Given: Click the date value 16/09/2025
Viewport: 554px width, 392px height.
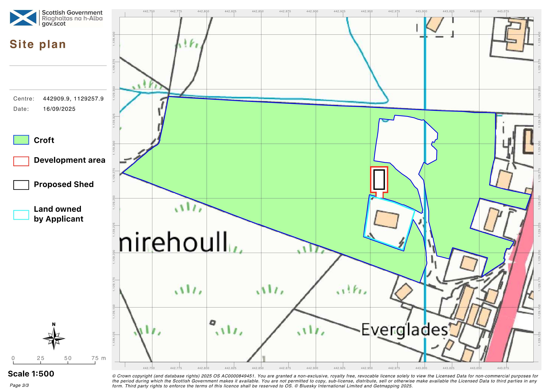Looking at the screenshot, I should (x=59, y=109).
